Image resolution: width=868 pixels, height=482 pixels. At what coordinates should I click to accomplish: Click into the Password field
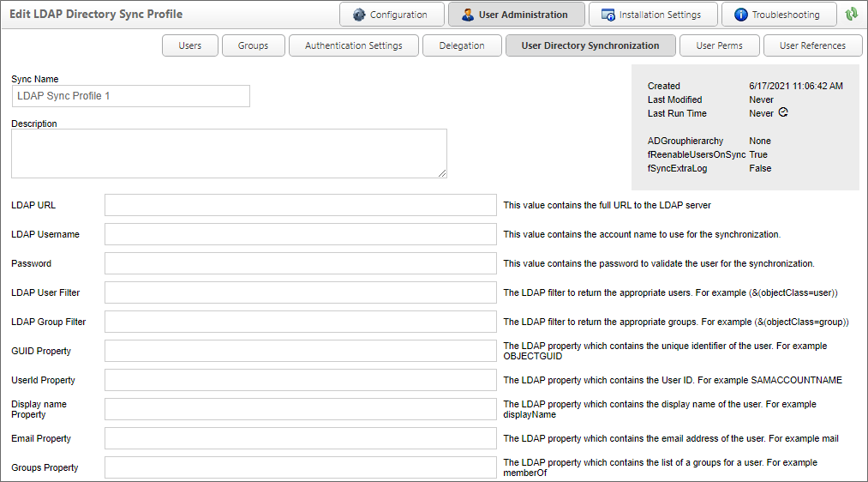click(x=300, y=263)
